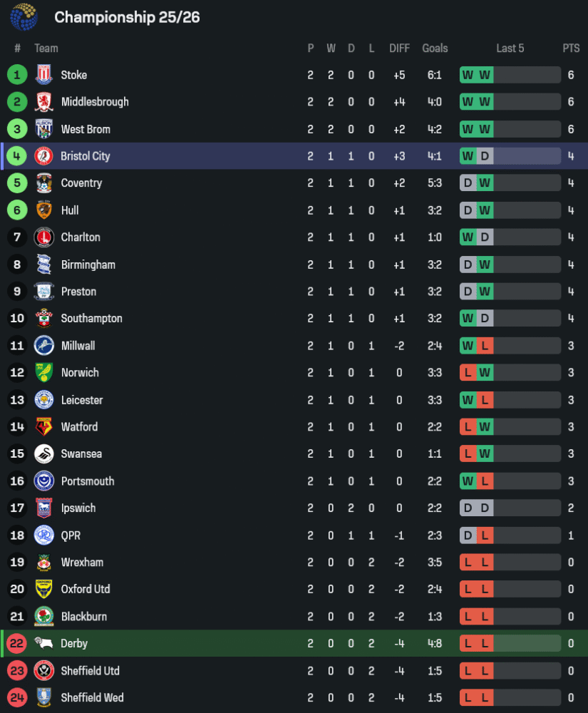This screenshot has width=588, height=713.
Task: Click the Norwich club crest
Action: point(44,373)
